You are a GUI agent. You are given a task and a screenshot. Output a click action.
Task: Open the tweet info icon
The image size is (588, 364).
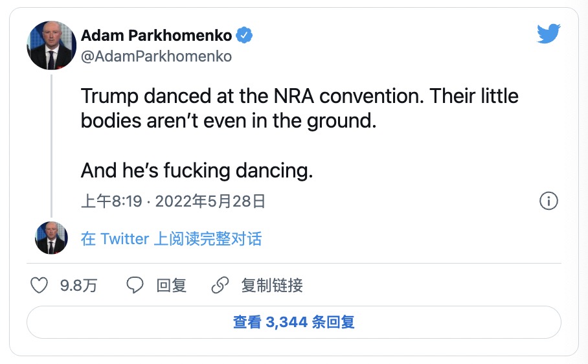pyautogui.click(x=548, y=201)
